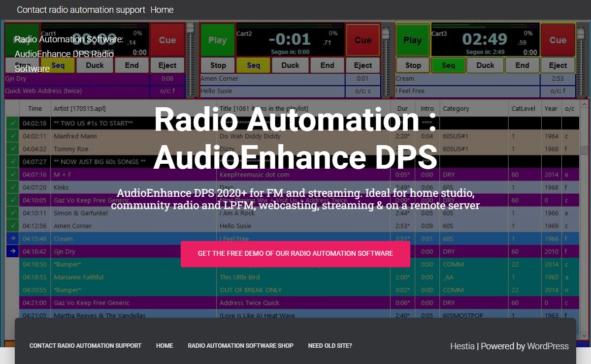Click the Year column header
Viewport: 591px width, 364px height.
552,109
